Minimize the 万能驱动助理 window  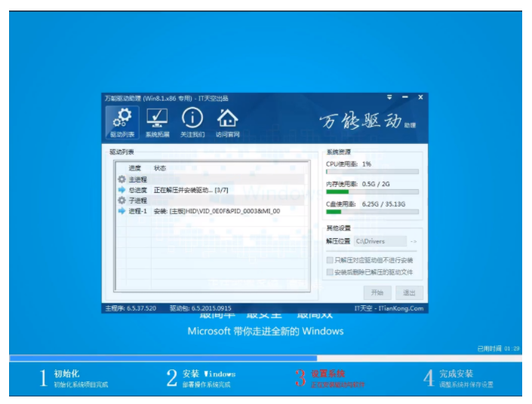405,97
